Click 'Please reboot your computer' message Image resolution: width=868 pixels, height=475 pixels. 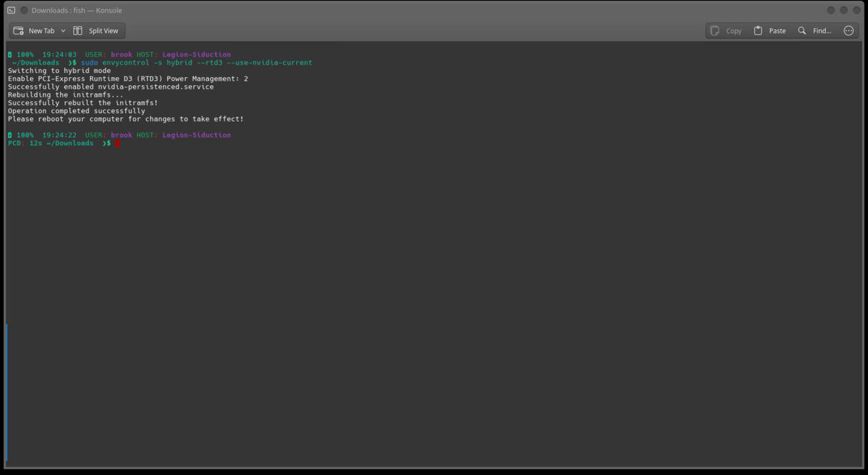pyautogui.click(x=126, y=119)
